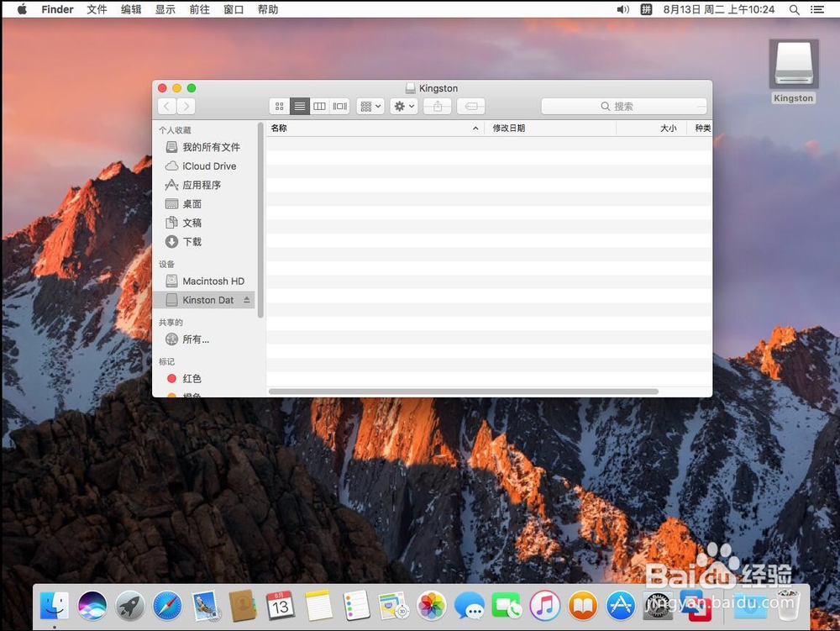Sort by 修改日期 column header
The width and height of the screenshot is (840, 631).
pos(550,128)
